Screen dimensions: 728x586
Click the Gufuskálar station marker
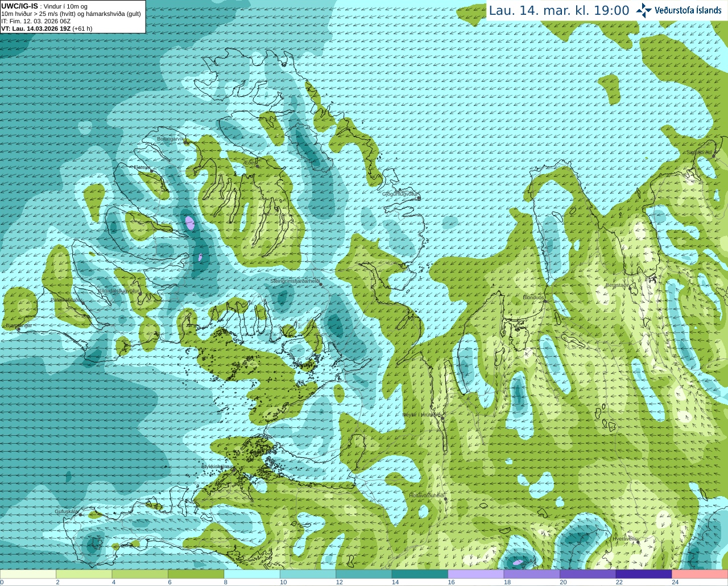[80, 515]
